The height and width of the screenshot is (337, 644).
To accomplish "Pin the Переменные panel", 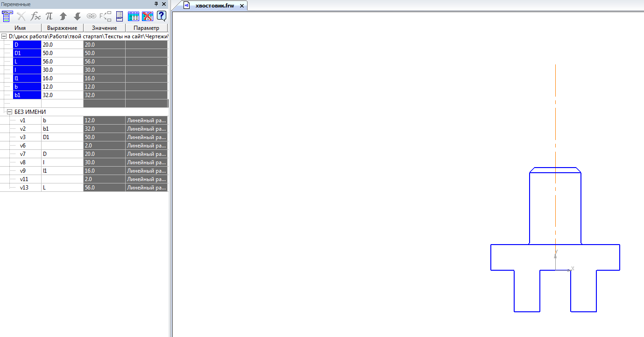I will click(156, 4).
